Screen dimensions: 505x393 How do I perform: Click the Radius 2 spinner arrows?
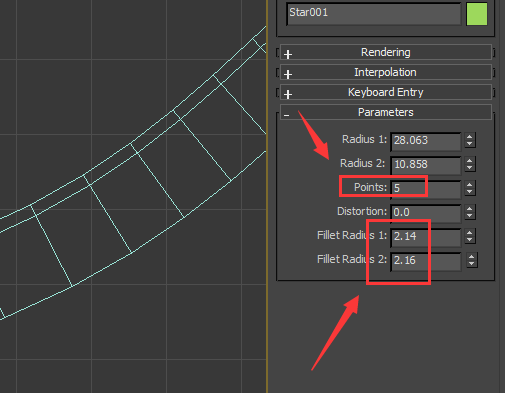click(470, 164)
